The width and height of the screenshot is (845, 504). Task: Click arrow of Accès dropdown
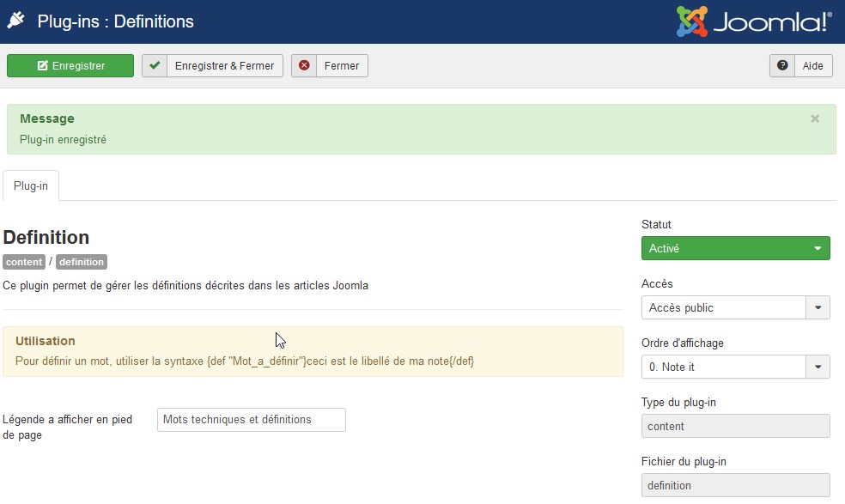click(818, 307)
